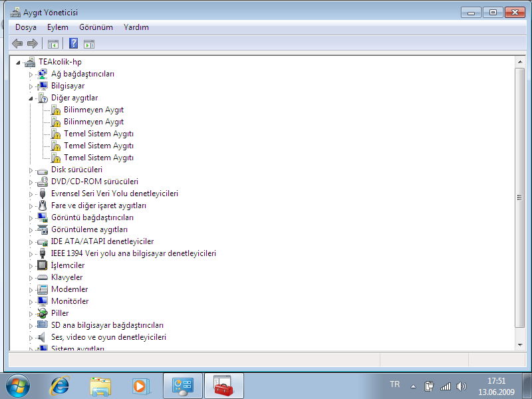
Task: Click the Back arrow toolbar icon
Action: point(17,43)
